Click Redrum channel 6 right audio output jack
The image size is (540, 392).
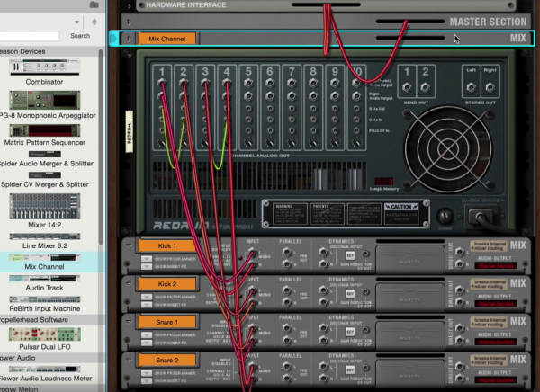point(270,96)
